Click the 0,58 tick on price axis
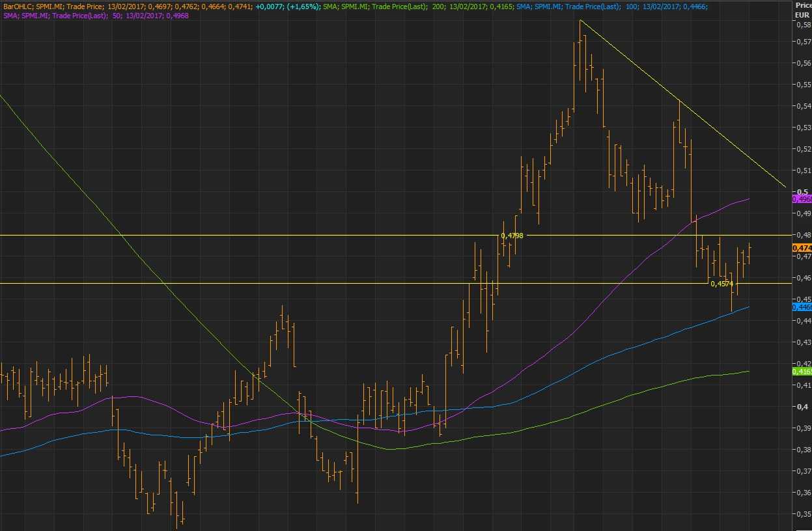812x531 pixels. point(802,25)
